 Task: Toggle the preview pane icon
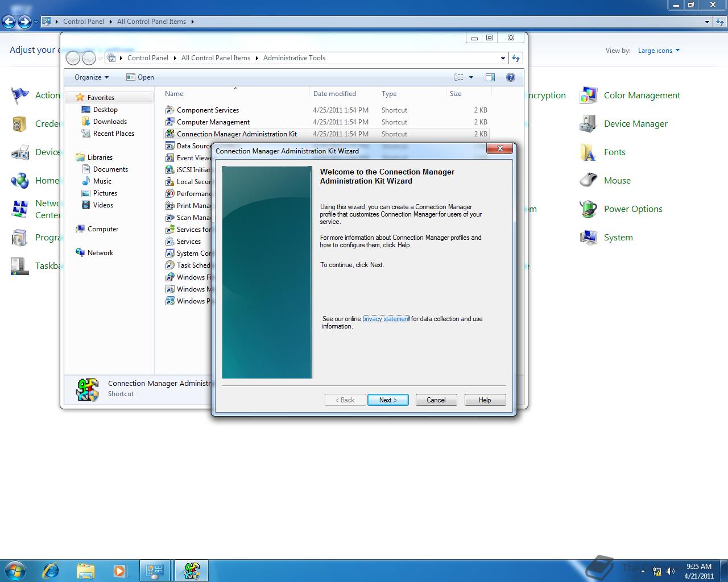point(490,77)
